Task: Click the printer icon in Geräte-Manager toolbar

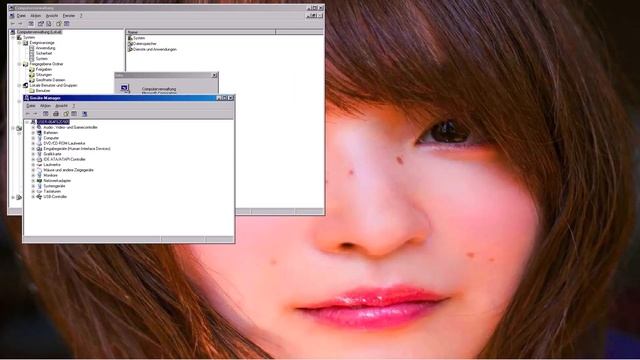Action: (x=56, y=114)
